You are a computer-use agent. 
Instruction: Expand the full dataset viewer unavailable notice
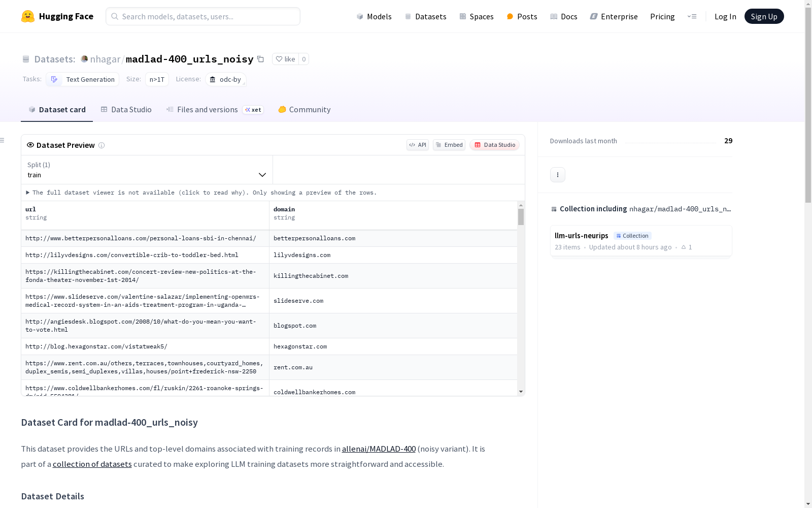coord(201,193)
